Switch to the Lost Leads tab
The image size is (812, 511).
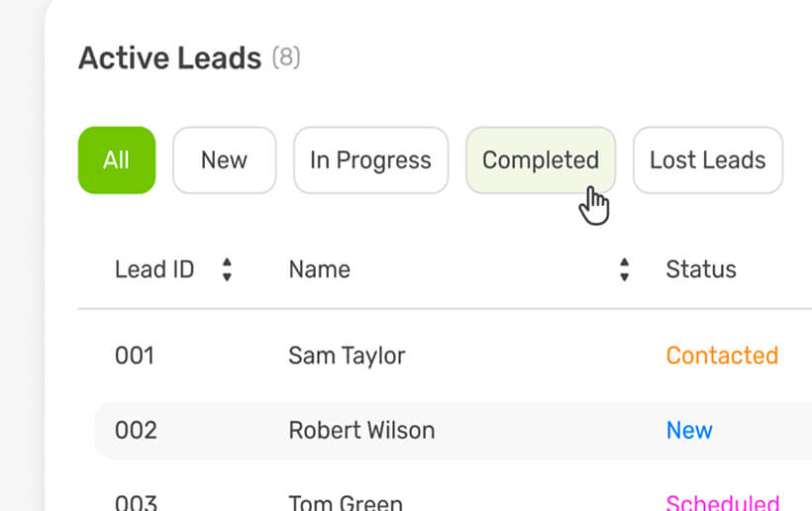[x=707, y=160]
